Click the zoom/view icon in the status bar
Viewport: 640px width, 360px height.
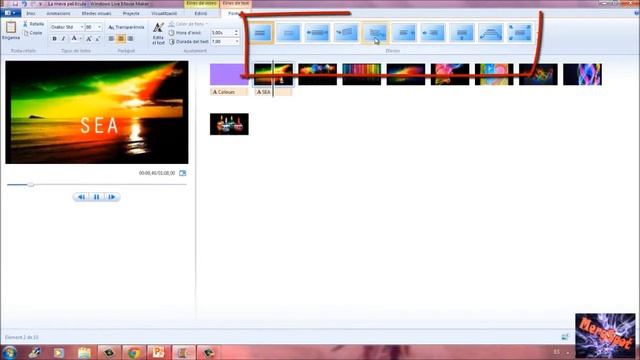(565, 337)
